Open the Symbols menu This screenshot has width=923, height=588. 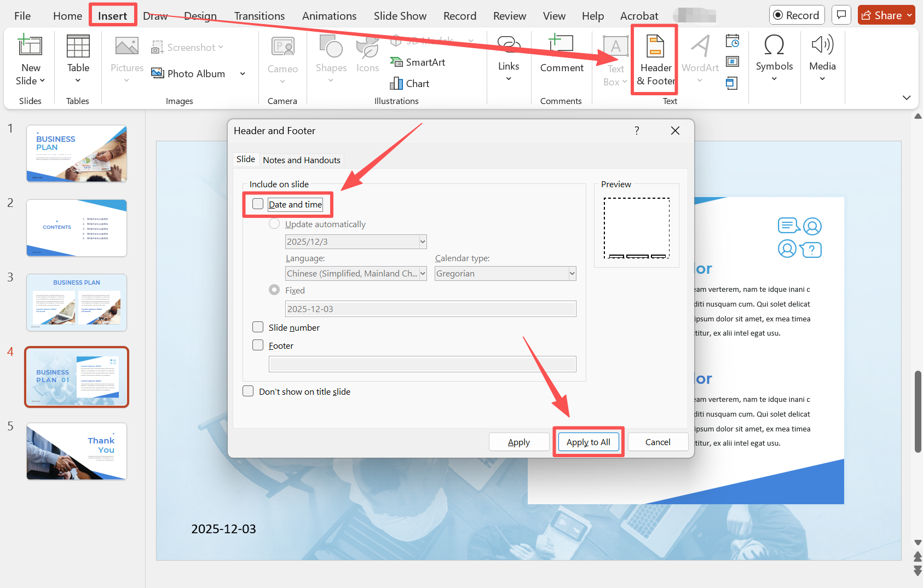coord(774,58)
